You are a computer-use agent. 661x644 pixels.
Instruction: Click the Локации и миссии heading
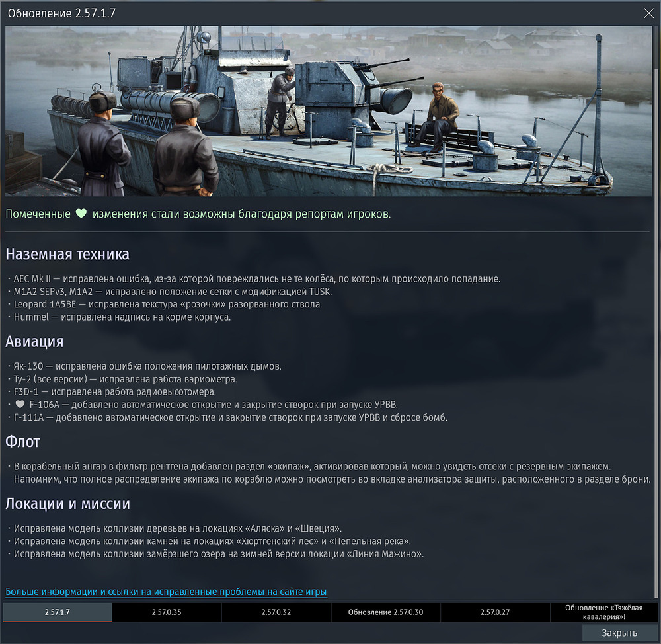68,504
